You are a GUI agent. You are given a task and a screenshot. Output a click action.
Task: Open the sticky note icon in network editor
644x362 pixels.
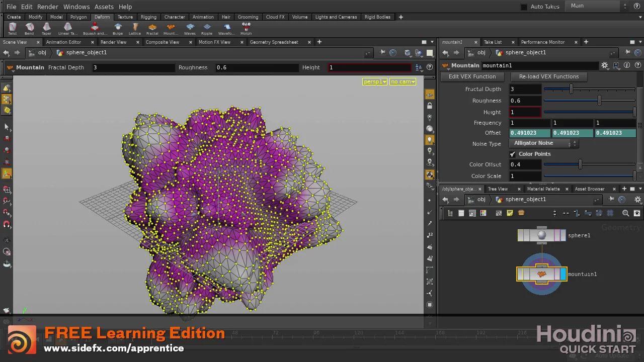[x=510, y=213]
